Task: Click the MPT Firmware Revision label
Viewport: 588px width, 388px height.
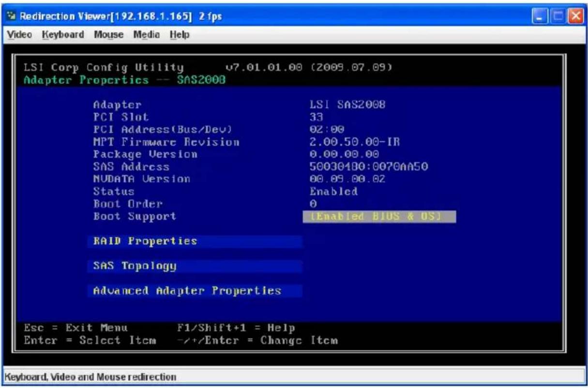Action: point(166,142)
